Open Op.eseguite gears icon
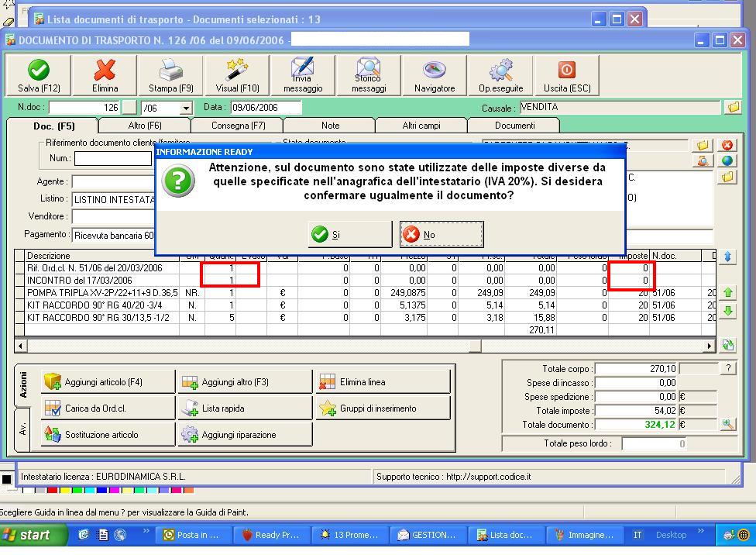The height and width of the screenshot is (555, 756). [x=501, y=70]
